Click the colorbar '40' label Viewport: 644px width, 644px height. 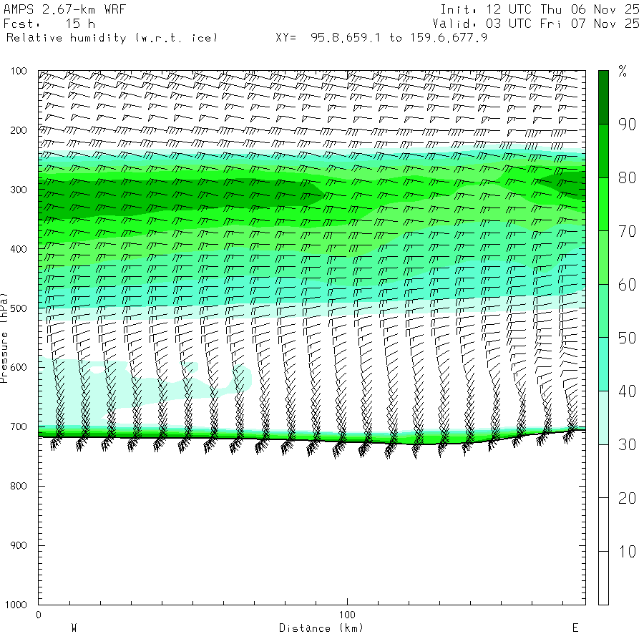(x=627, y=391)
